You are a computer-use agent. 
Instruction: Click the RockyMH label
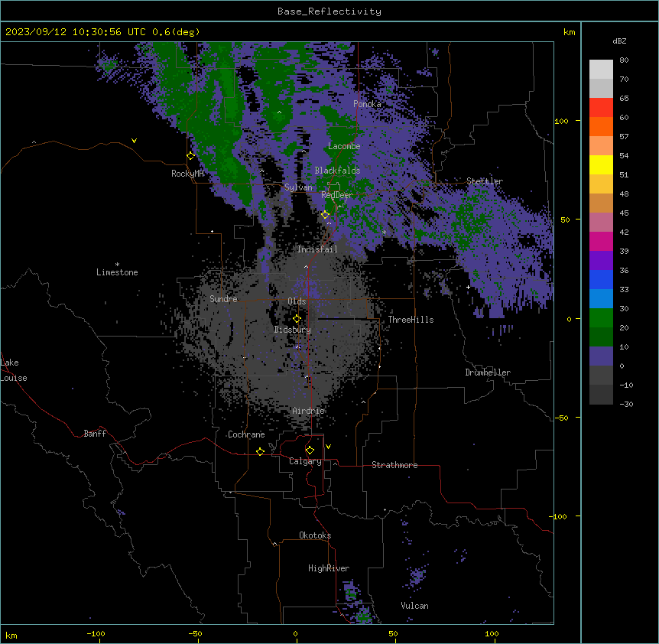[x=187, y=174]
